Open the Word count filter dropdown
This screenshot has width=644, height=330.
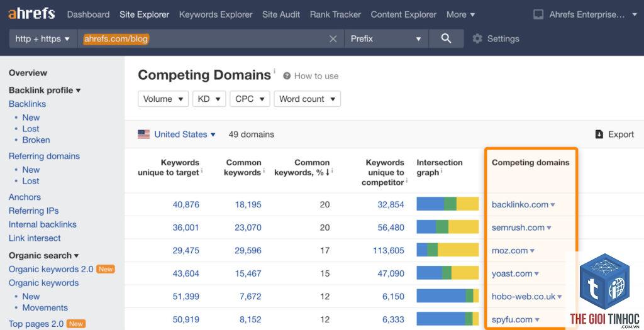coord(307,99)
